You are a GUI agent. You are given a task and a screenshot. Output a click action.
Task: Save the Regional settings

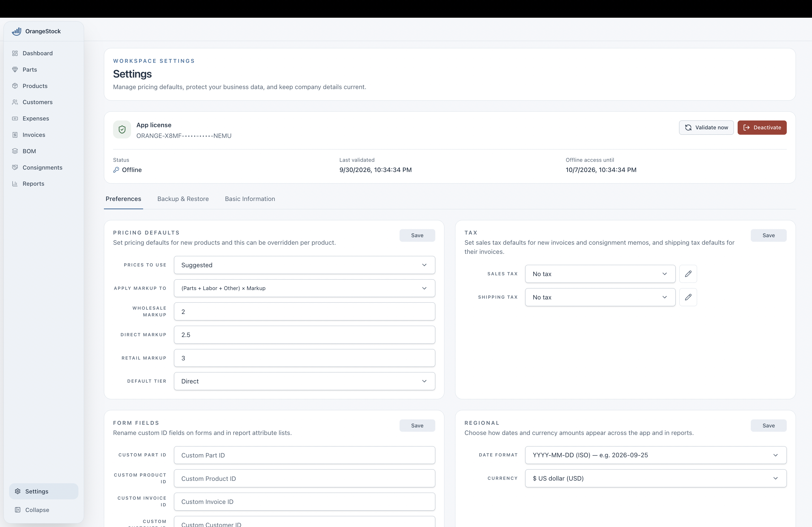tap(768, 425)
